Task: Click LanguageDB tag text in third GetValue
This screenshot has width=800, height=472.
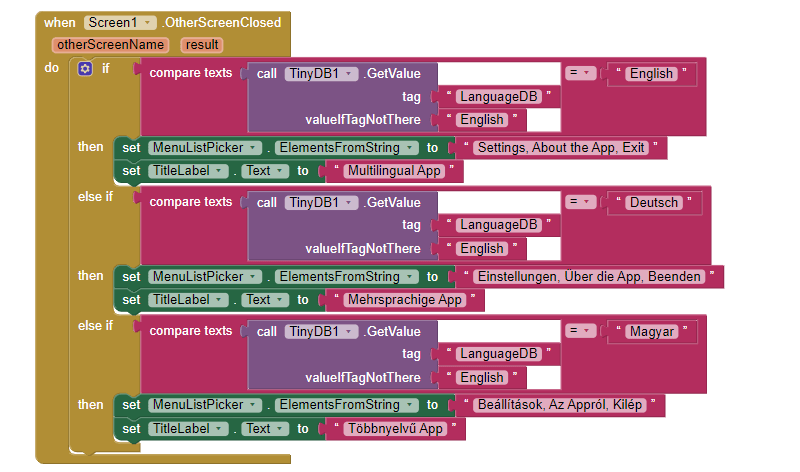Action: [x=498, y=354]
